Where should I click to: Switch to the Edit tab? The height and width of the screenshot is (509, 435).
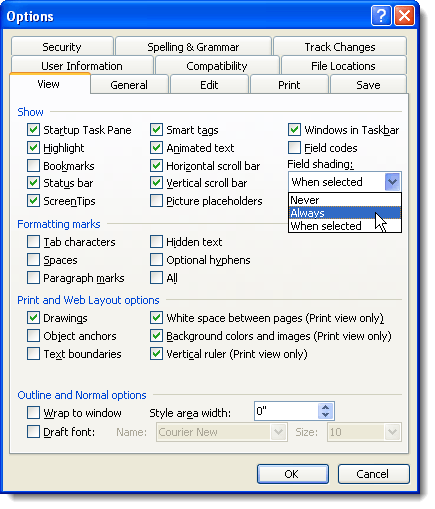click(209, 85)
